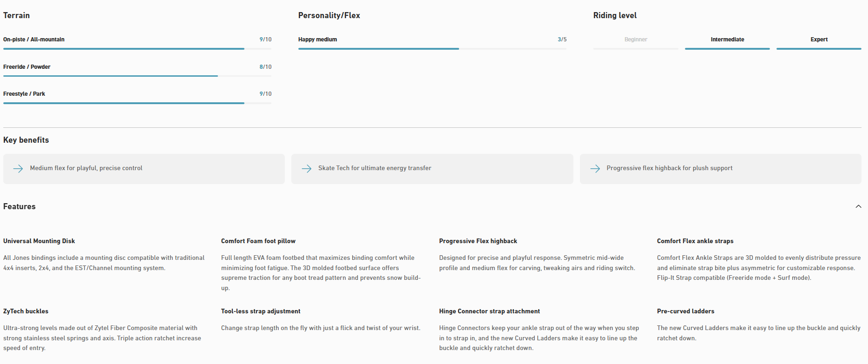Click the Happy medium flex bar
Image resolution: width=868 pixels, height=364 pixels.
432,48
